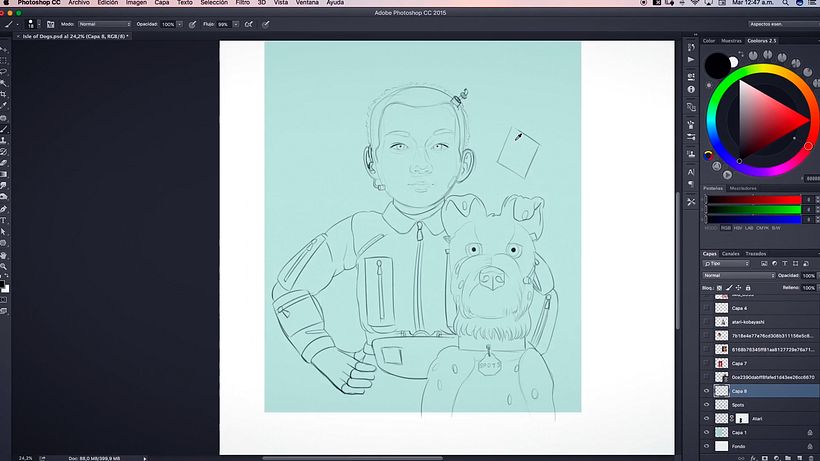Select the Pen tool
Viewport: 820px width, 461px height.
coord(4,209)
